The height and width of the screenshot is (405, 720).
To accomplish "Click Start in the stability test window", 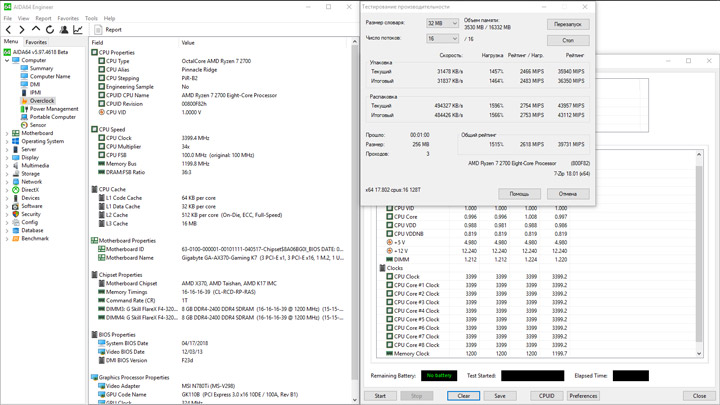I will click(x=380, y=396).
